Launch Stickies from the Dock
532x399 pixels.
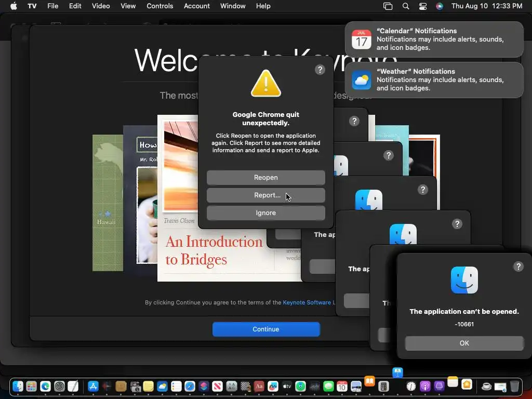tap(148, 386)
